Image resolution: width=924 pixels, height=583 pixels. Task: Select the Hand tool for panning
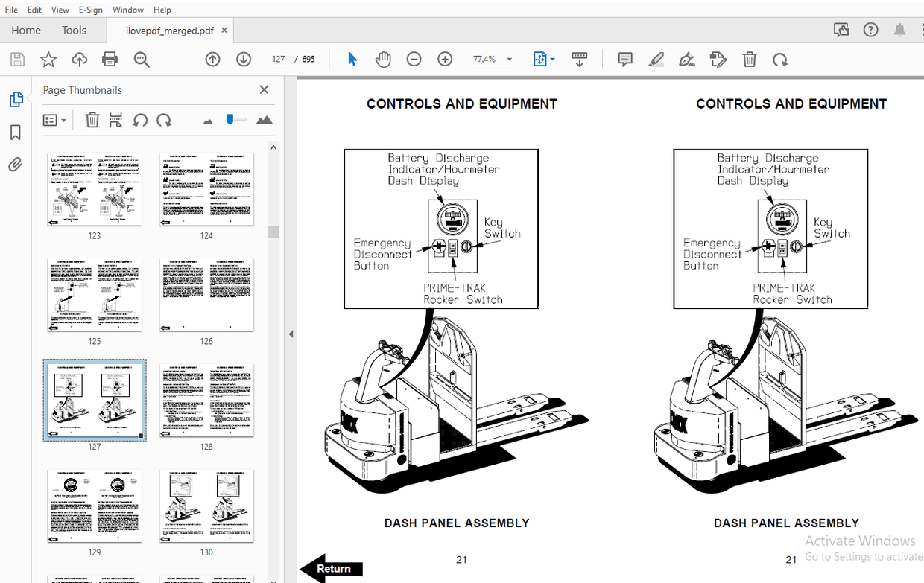pos(383,59)
